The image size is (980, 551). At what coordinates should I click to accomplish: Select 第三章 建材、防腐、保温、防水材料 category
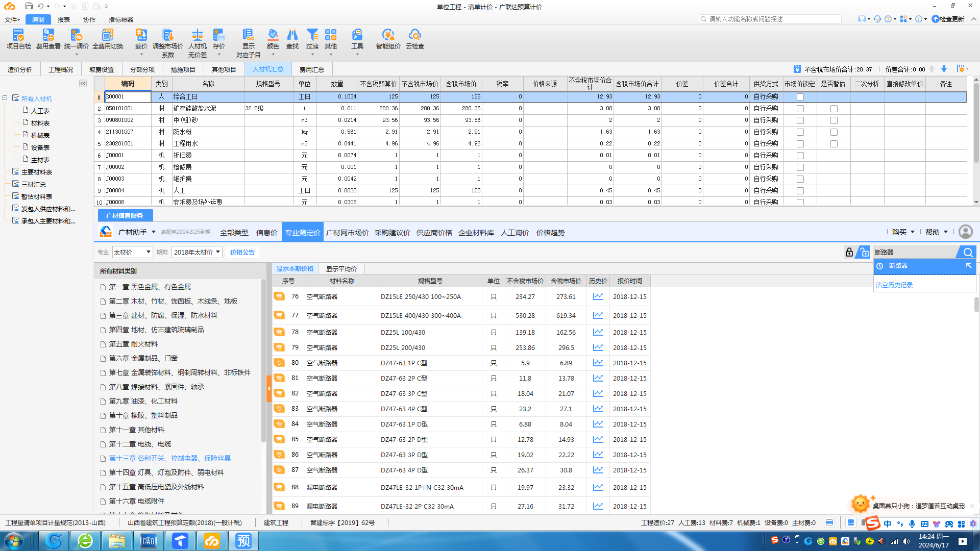[x=163, y=315]
